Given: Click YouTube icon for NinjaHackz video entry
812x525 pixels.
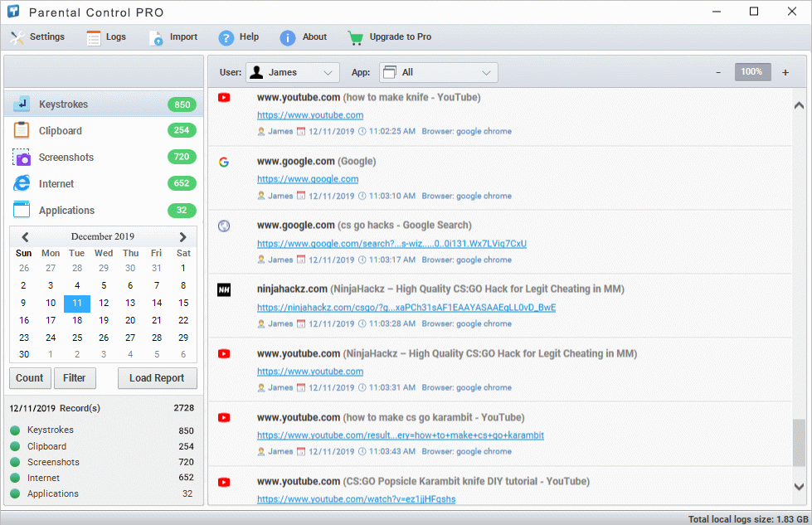Looking at the screenshot, I should pos(224,353).
